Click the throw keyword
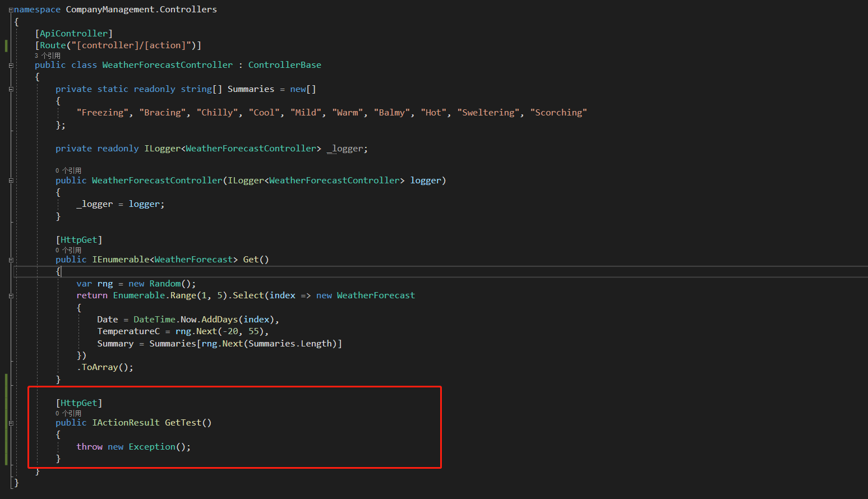Screen dimensions: 868x499 click(x=89, y=447)
